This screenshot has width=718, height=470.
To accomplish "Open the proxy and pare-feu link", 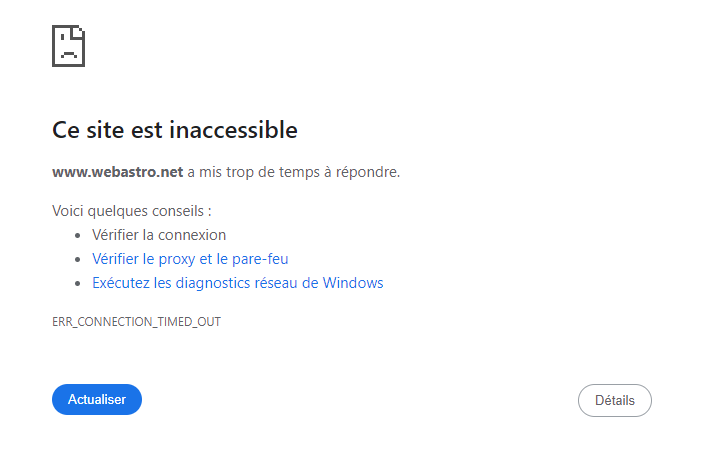I will (x=190, y=259).
